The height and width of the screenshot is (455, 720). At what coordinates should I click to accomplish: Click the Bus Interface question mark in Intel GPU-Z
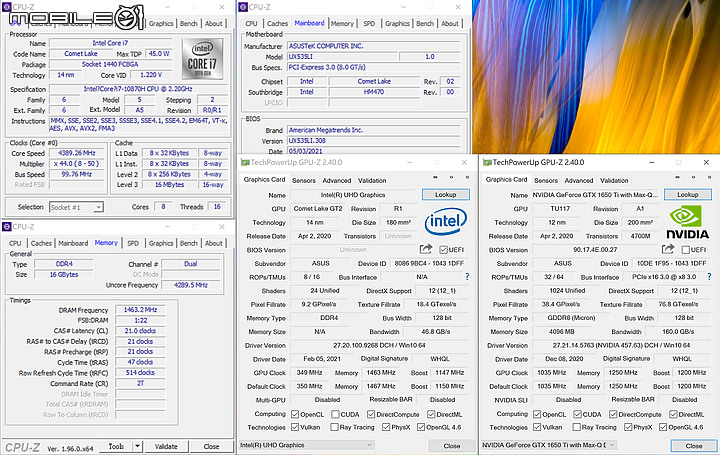tap(467, 277)
